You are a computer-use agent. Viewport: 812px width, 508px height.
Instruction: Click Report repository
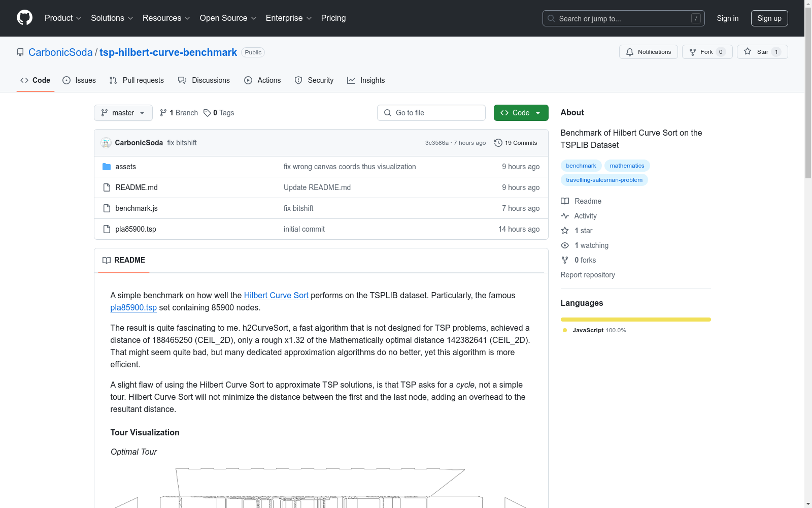coord(588,275)
